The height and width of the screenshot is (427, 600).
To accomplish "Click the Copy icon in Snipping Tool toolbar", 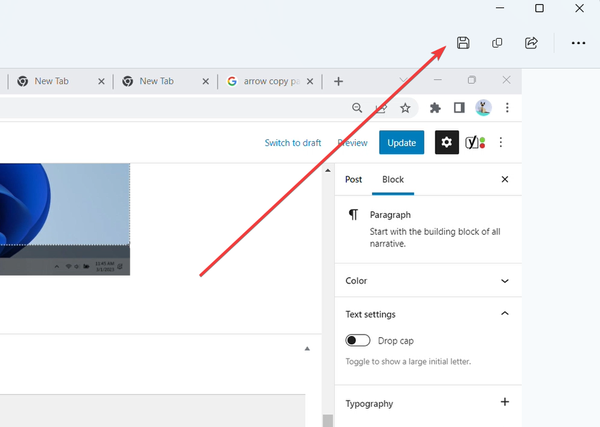I will [497, 43].
